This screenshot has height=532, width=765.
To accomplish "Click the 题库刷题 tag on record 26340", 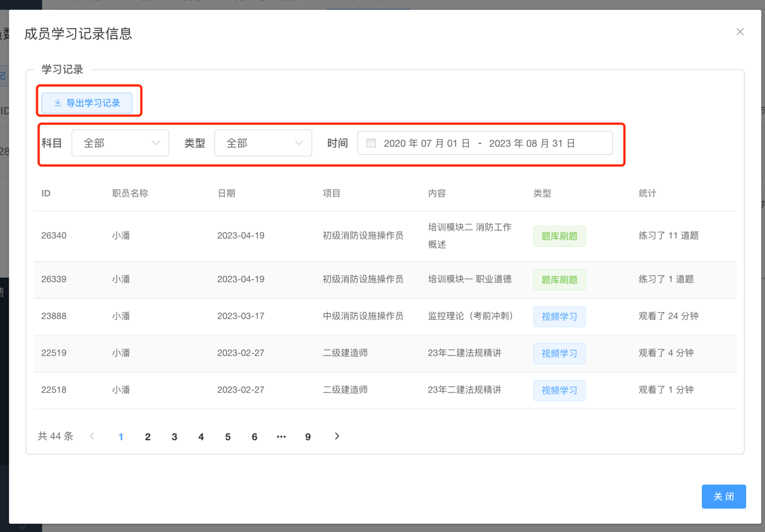I will [559, 236].
